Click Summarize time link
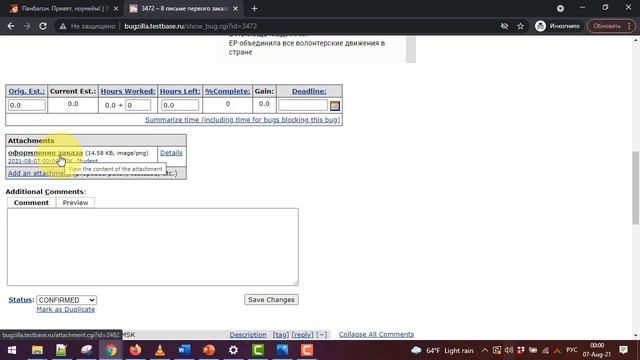The width and height of the screenshot is (640, 360). (x=242, y=120)
